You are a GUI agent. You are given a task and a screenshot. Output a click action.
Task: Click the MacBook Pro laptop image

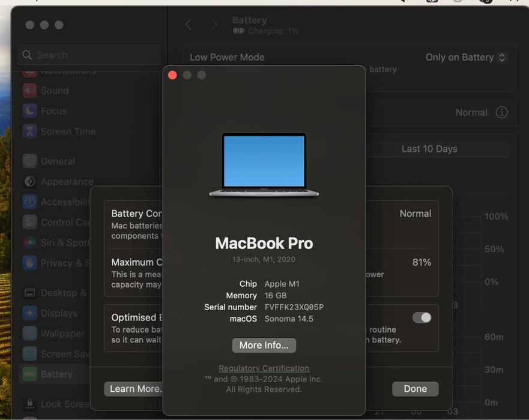[264, 164]
